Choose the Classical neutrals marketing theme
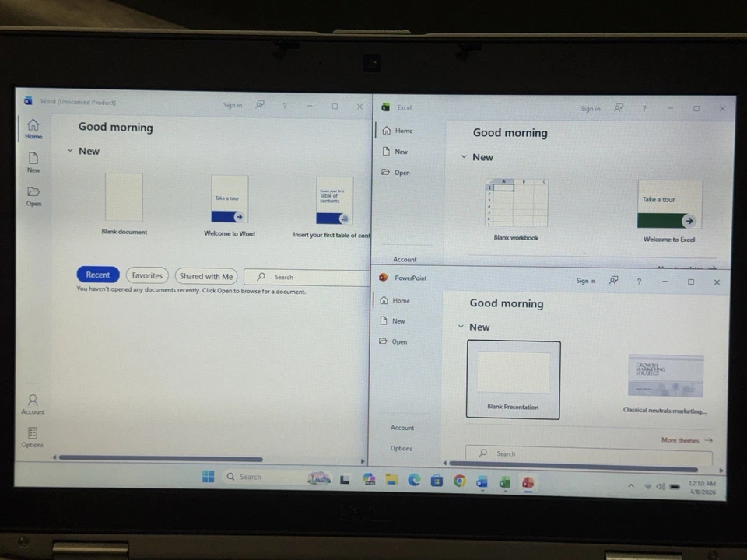This screenshot has height=560, width=747. coord(665,383)
